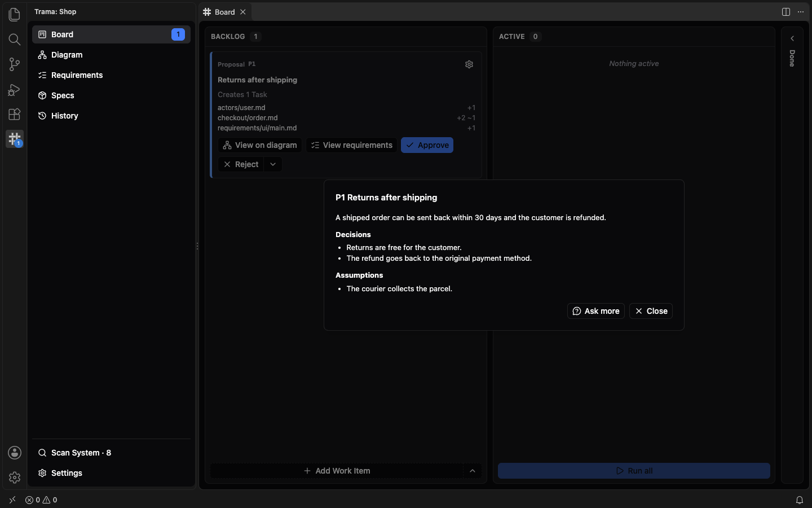The height and width of the screenshot is (508, 812).
Task: Show errors and warnings in status bar
Action: (x=41, y=500)
